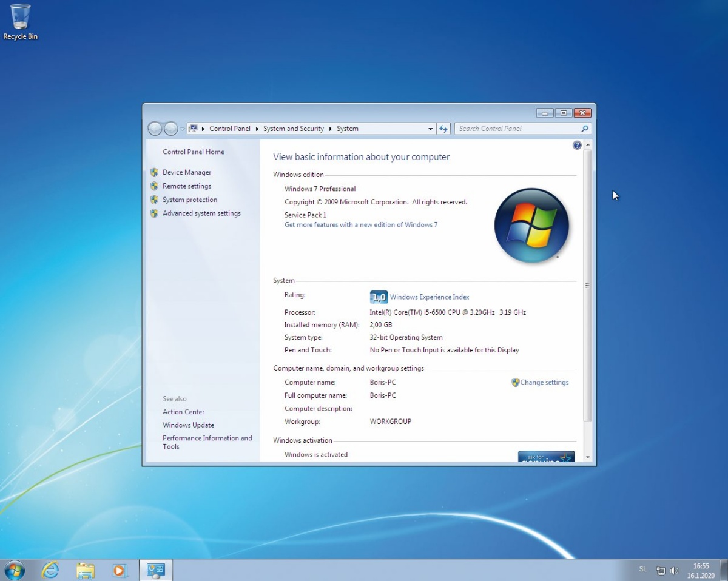Select System and Security in the breadcrumb
Screen dimensions: 728x581
point(294,129)
